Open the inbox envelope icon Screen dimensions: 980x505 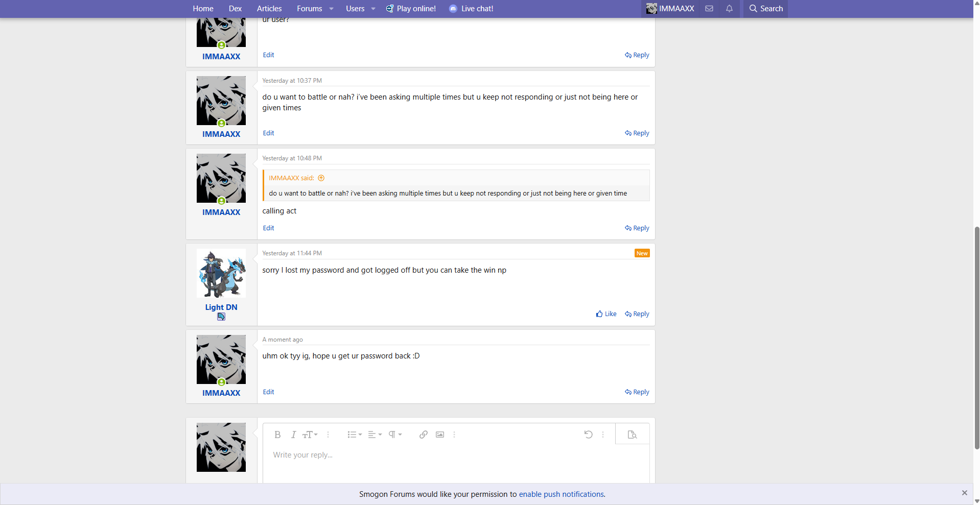coord(709,9)
